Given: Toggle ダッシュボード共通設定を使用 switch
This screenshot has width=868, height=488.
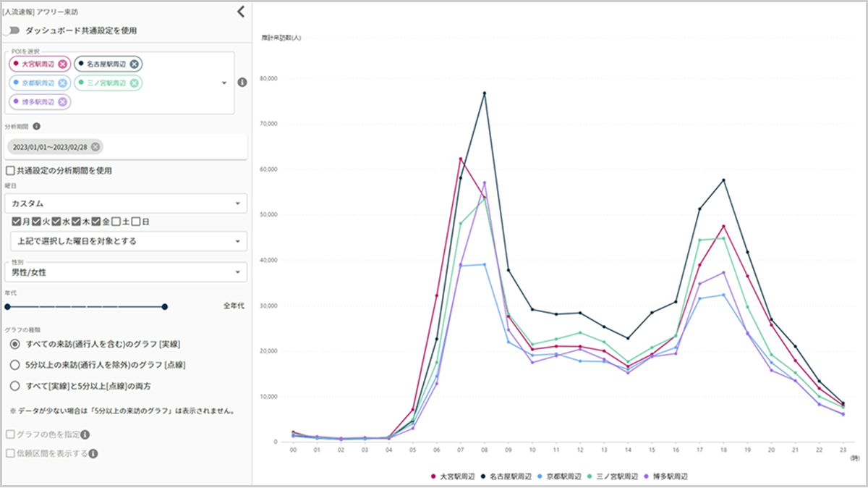Looking at the screenshot, I should (12, 30).
